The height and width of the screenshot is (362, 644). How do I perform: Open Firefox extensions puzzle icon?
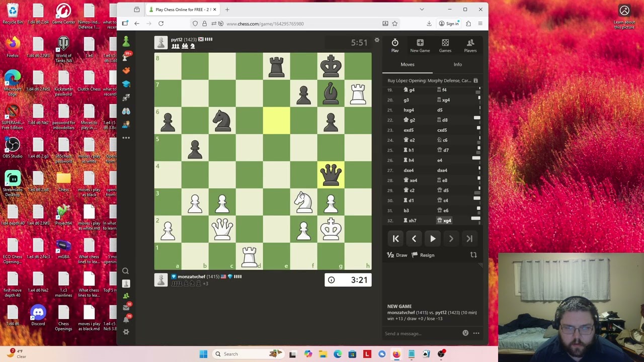[468, 24]
